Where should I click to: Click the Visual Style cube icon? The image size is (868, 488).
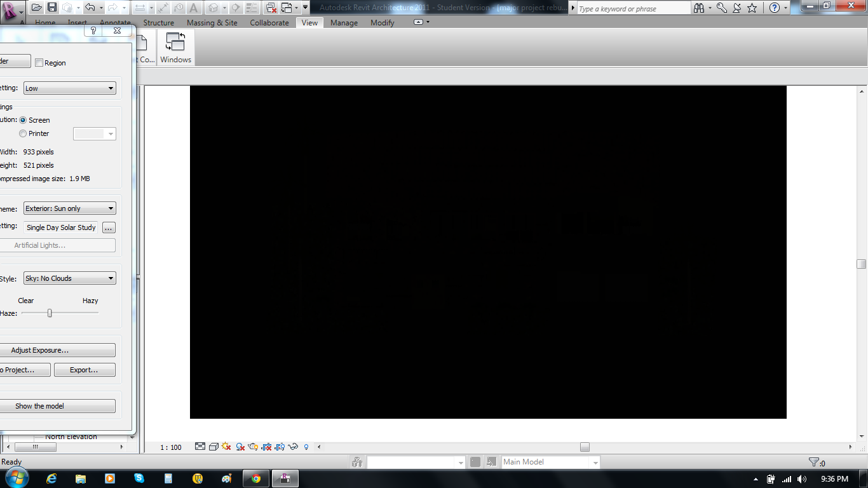point(214,447)
